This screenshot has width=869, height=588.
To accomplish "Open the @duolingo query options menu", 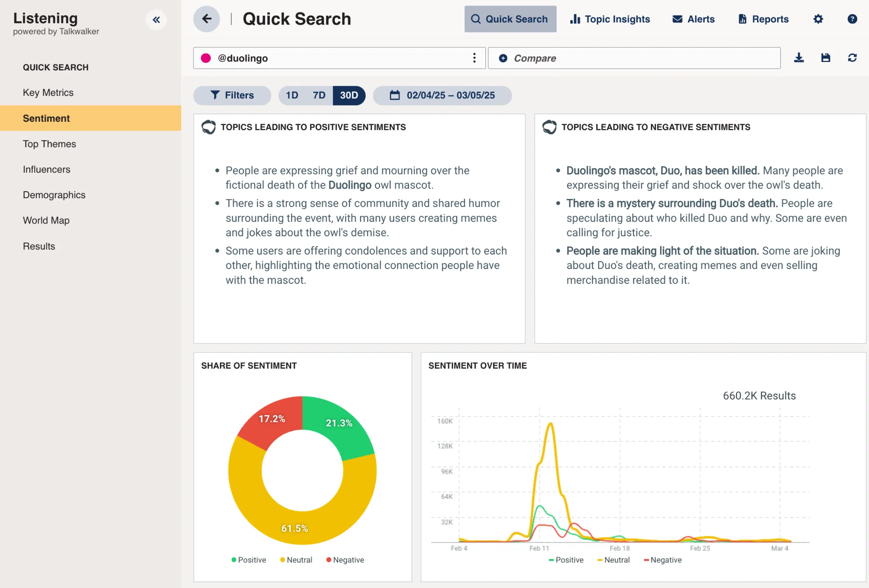I will click(474, 58).
